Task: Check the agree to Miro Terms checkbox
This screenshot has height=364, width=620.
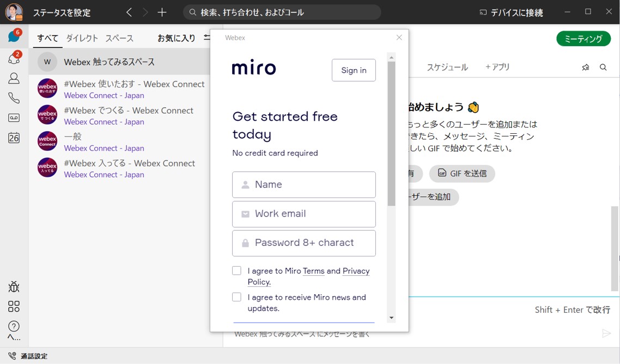Action: (x=236, y=270)
